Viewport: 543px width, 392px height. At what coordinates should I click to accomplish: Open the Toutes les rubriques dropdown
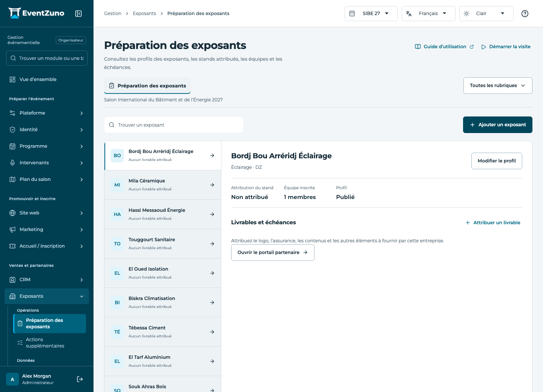pyautogui.click(x=498, y=86)
